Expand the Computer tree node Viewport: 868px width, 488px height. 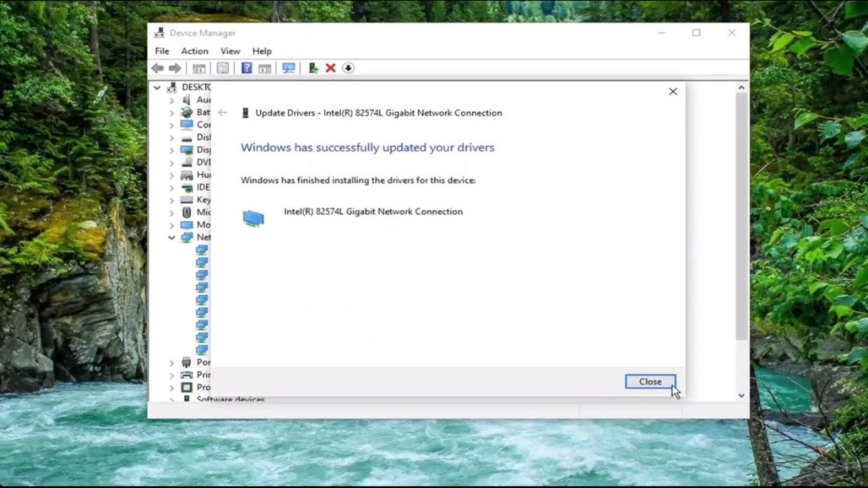point(172,125)
